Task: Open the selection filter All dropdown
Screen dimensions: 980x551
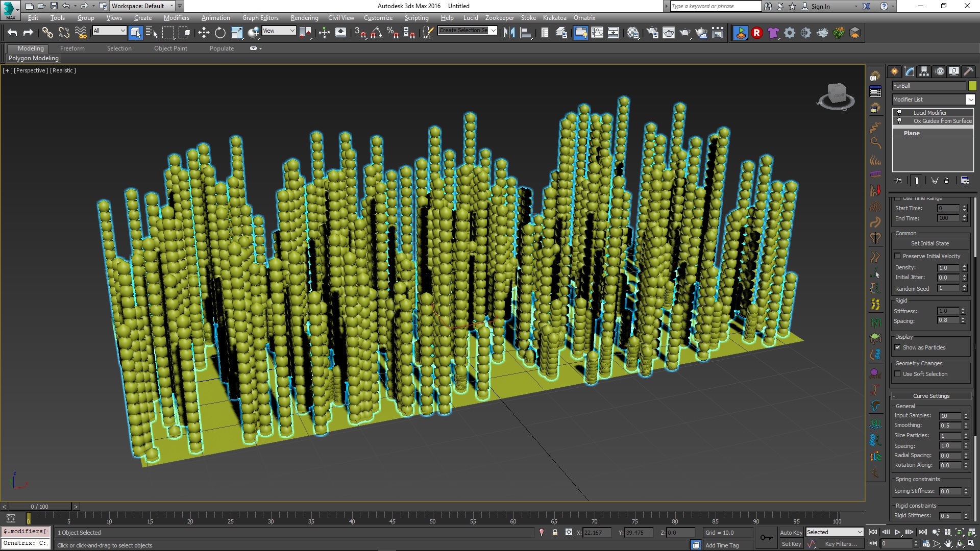Action: pos(109,31)
